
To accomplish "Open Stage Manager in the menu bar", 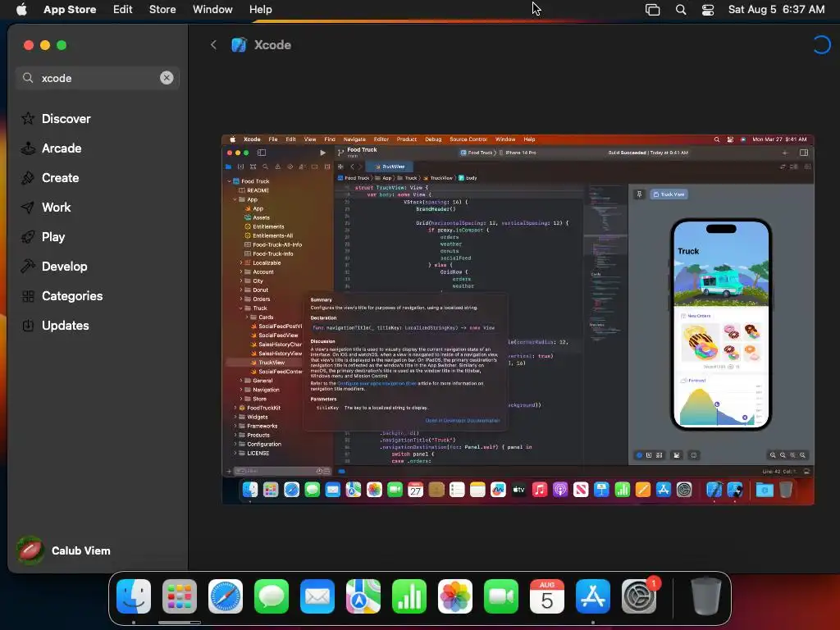I will click(x=652, y=9).
